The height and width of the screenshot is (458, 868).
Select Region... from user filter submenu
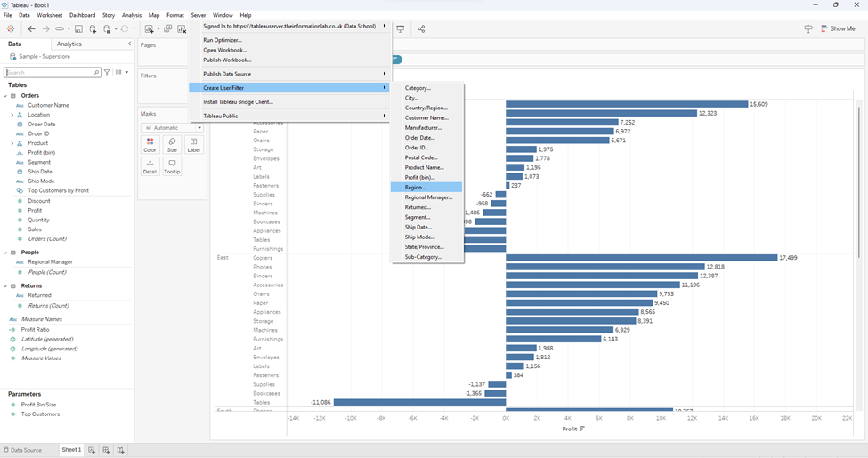(x=426, y=188)
